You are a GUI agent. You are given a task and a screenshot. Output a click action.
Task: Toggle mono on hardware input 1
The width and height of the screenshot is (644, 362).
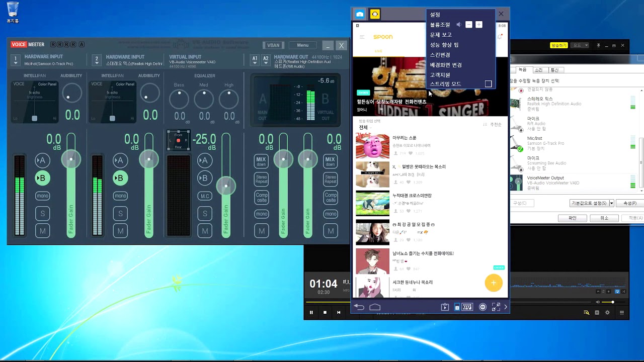pos(43,196)
